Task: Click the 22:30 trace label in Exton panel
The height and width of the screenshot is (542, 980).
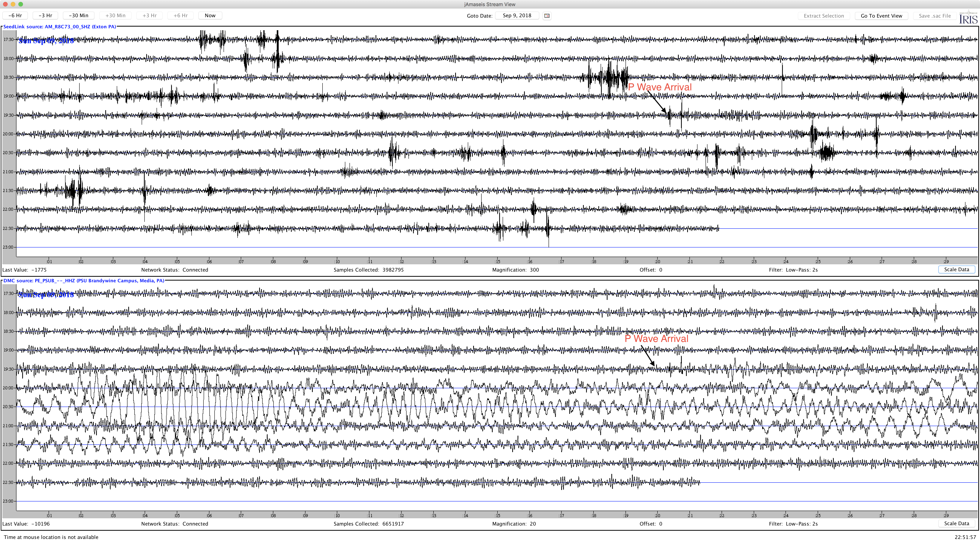Action: tap(8, 228)
